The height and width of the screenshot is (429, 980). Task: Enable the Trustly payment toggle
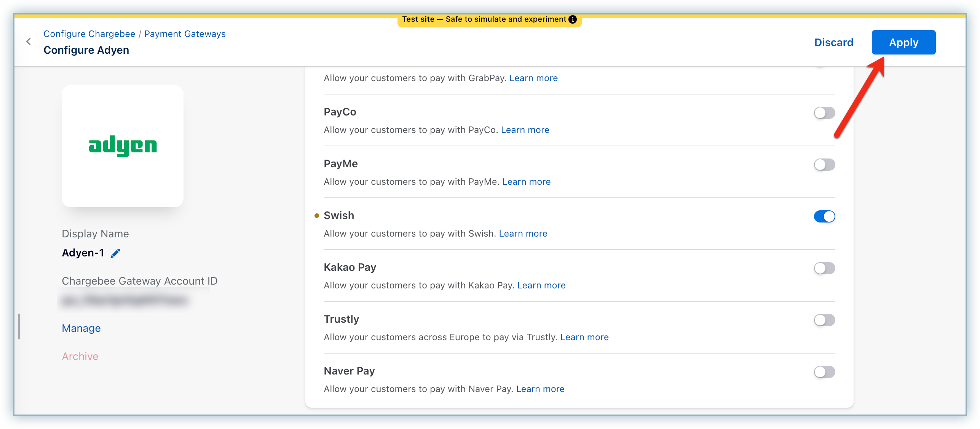click(x=824, y=320)
